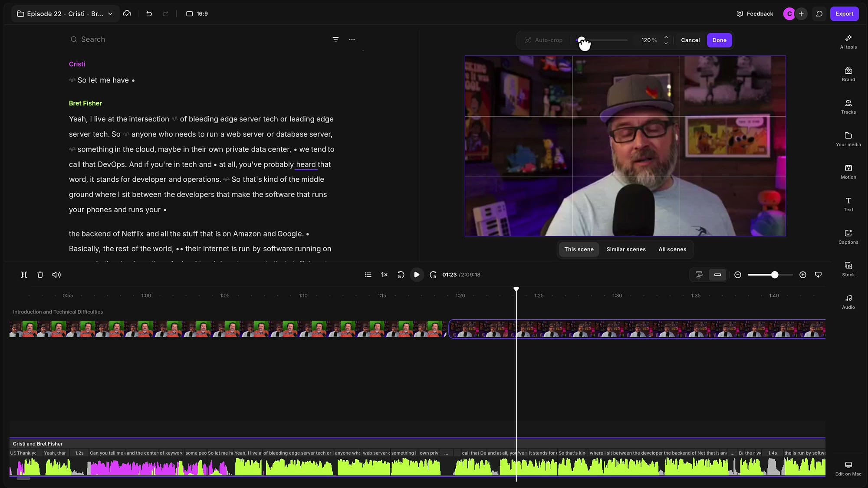Click the Done button
The width and height of the screenshot is (868, 488).
pos(719,40)
